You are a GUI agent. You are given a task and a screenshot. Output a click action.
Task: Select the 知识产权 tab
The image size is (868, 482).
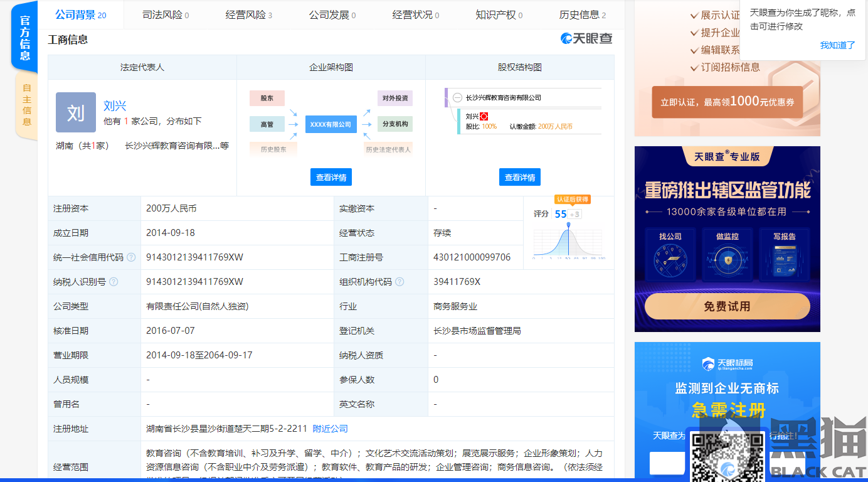(499, 14)
